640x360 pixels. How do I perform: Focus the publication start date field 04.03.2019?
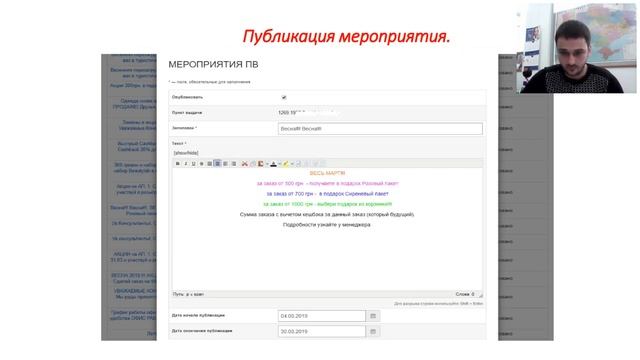coord(322,316)
